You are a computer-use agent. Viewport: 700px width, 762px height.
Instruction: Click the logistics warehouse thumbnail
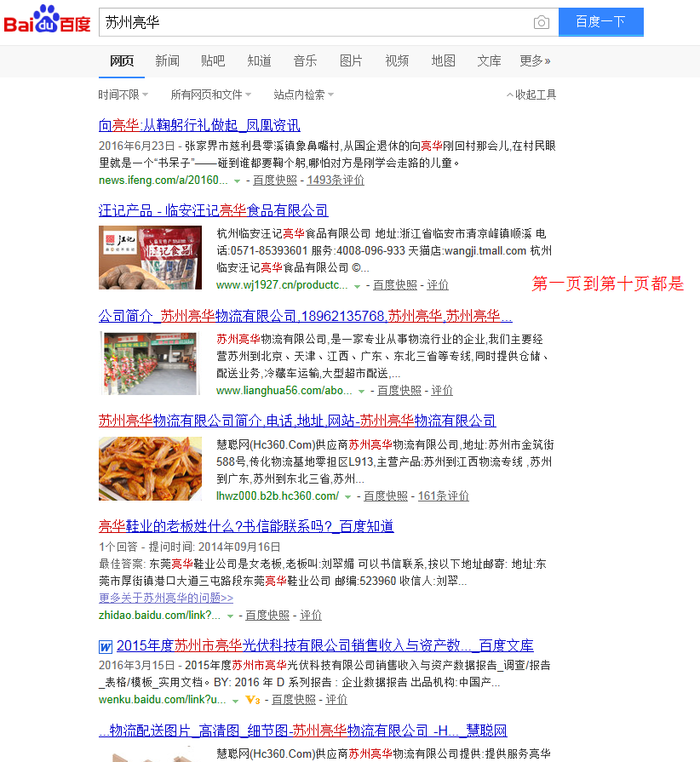pos(150,363)
